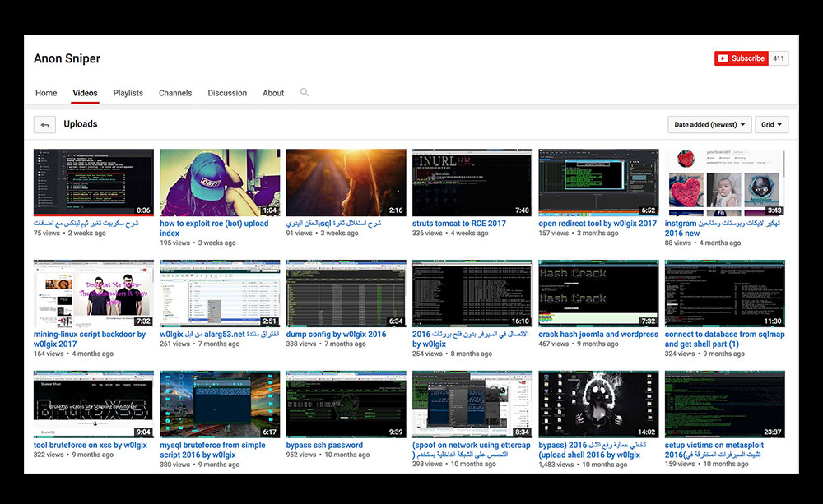Open the Channels tab
Image resolution: width=823 pixels, height=504 pixels.
point(175,93)
